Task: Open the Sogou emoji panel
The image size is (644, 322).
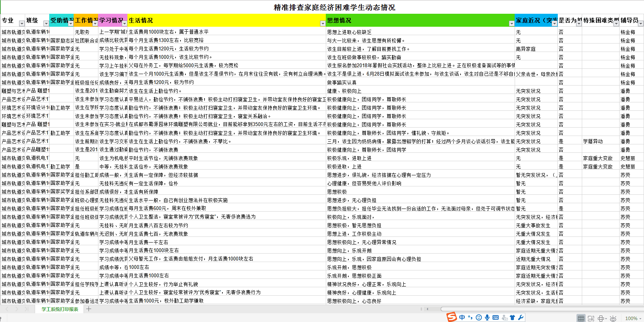Action: tap(478, 317)
